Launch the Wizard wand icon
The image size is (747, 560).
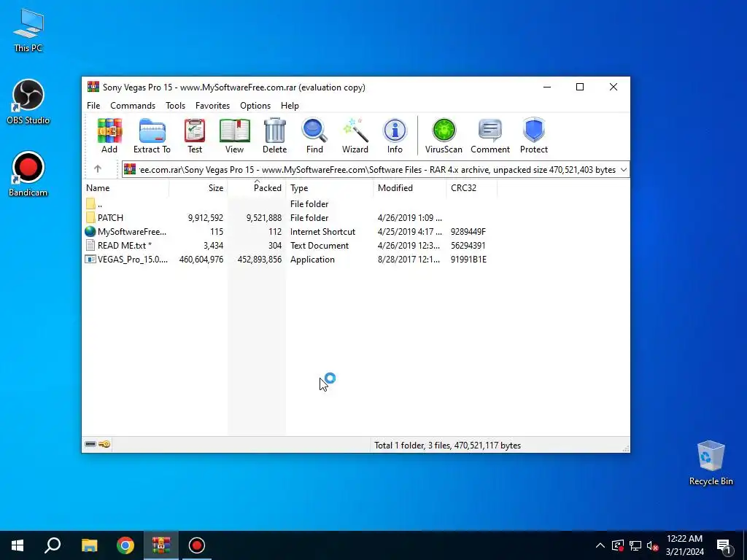click(x=355, y=136)
